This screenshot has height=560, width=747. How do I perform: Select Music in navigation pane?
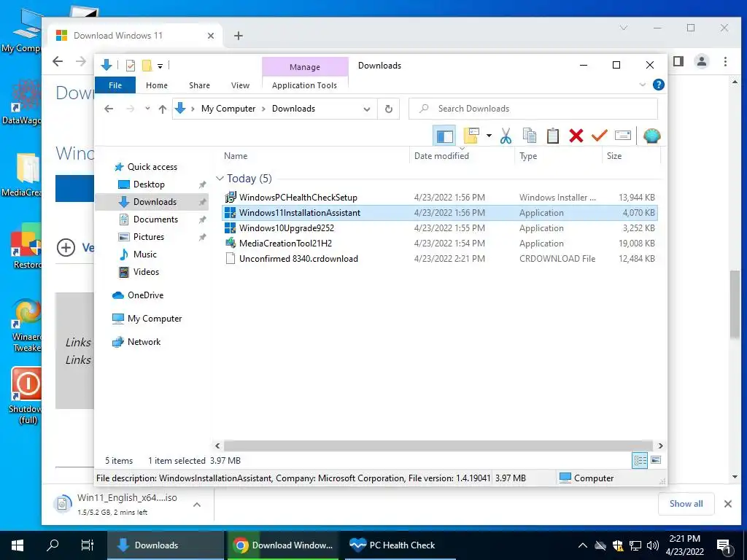point(145,254)
